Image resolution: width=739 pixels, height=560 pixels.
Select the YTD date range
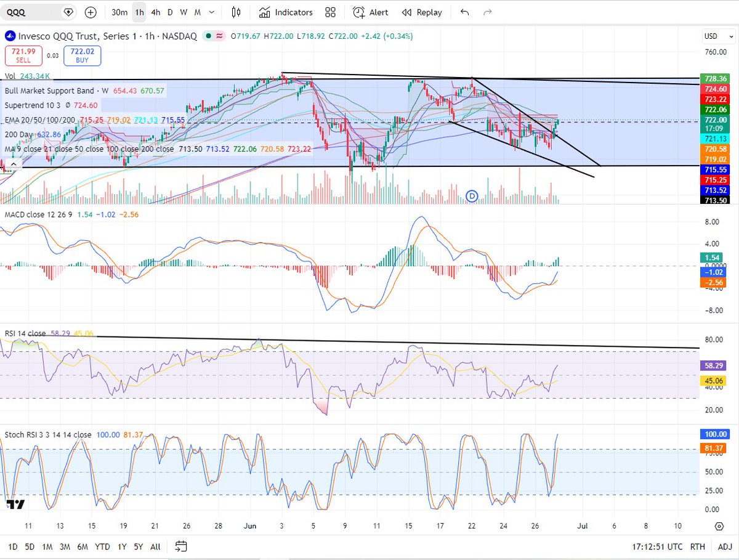pyautogui.click(x=103, y=546)
